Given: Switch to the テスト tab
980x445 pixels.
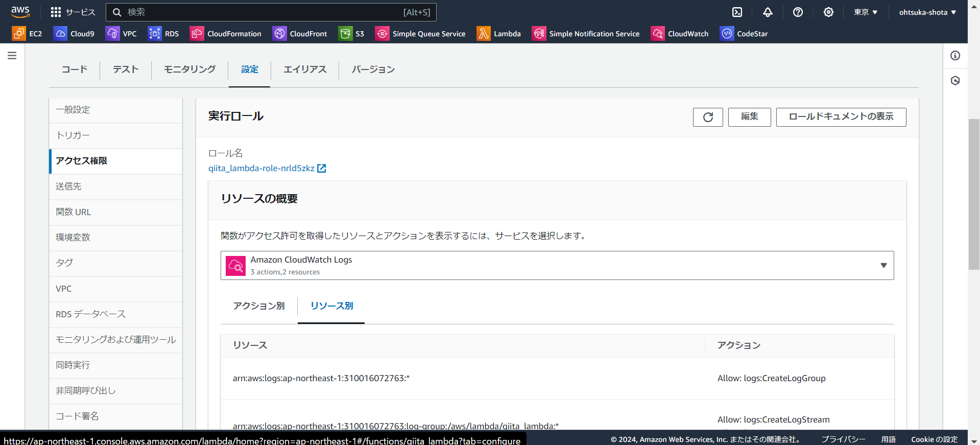Looking at the screenshot, I should (x=126, y=69).
